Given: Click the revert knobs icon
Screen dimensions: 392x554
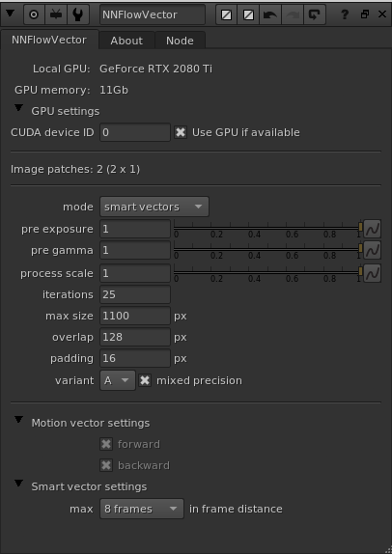Looking at the screenshot, I should pos(314,14).
